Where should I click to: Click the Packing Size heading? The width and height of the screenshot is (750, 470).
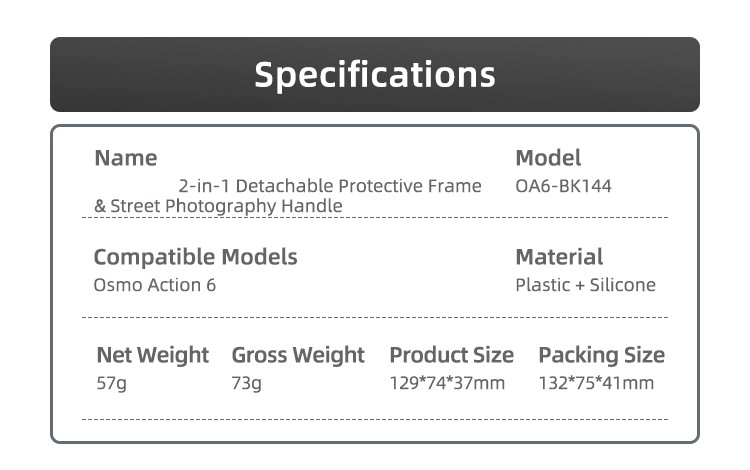[x=602, y=356]
